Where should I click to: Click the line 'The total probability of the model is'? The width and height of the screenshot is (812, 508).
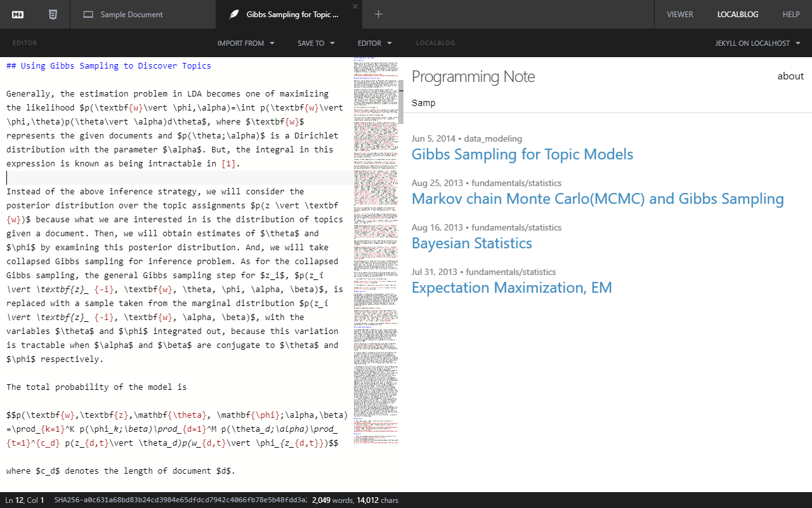coord(96,387)
